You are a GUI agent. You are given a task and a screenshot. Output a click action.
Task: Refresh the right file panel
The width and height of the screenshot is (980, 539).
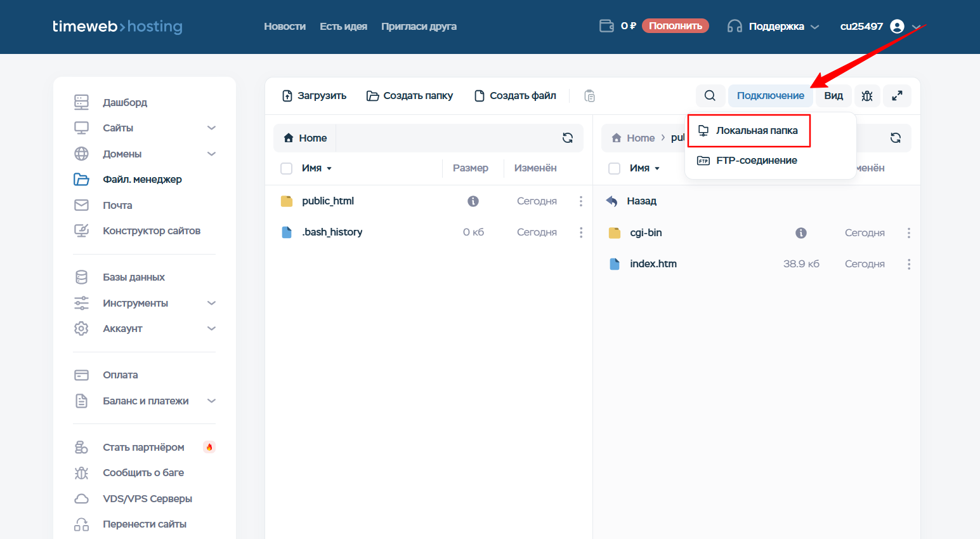click(896, 138)
